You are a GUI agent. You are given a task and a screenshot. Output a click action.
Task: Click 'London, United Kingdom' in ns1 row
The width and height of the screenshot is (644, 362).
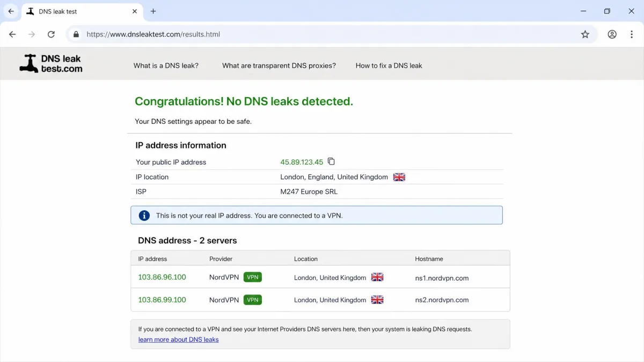click(x=330, y=278)
